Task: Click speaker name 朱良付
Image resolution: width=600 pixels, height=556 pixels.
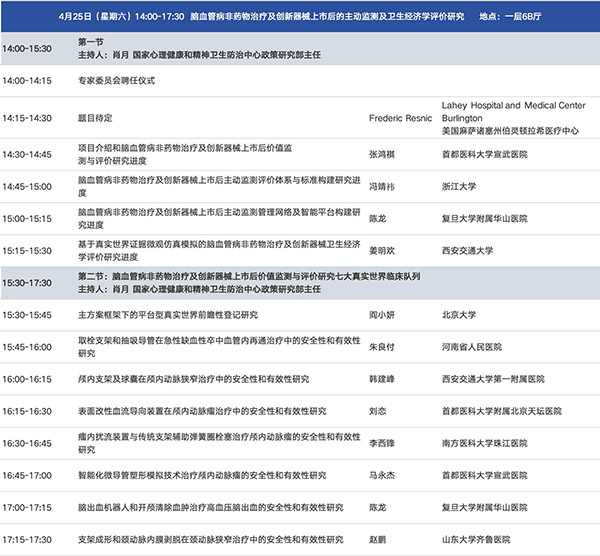Action: pos(384,347)
